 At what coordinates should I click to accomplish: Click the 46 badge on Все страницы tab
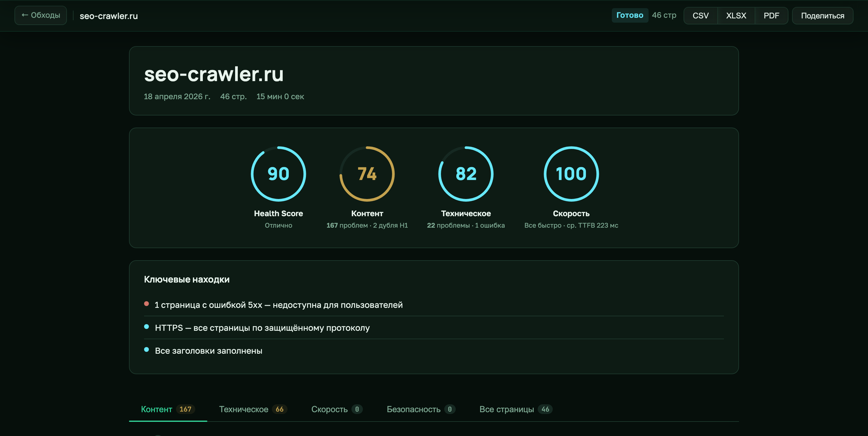[x=545, y=409]
